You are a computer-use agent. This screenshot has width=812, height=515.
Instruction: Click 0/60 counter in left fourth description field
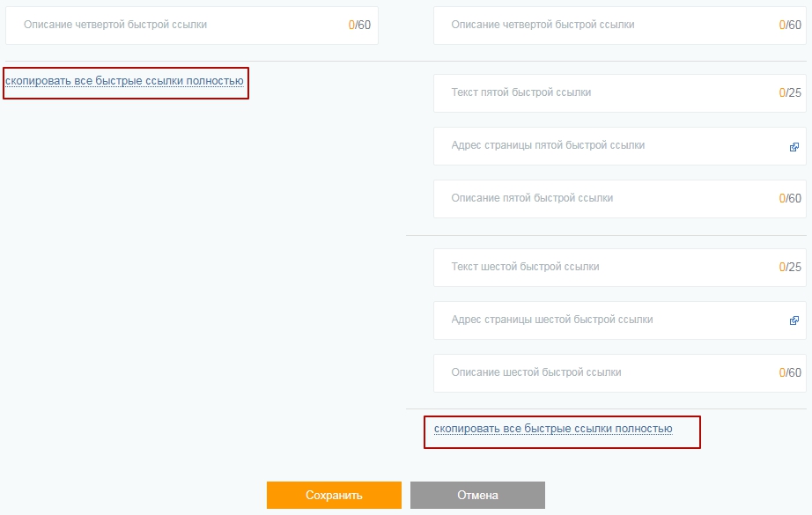(x=359, y=26)
